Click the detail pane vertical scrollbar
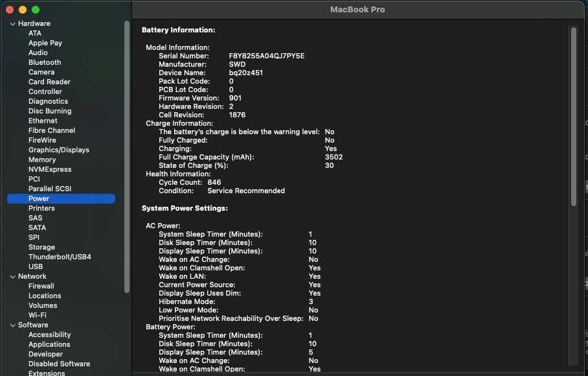The image size is (588, 376). click(x=573, y=116)
